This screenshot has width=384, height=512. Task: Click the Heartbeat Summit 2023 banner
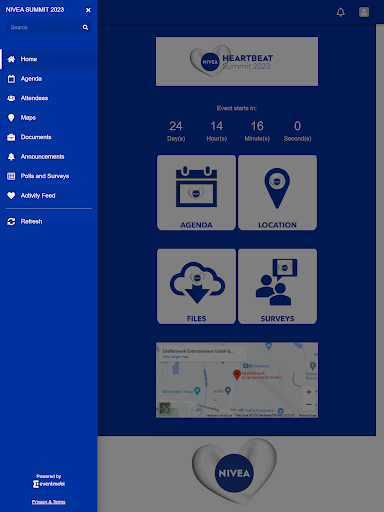click(x=237, y=62)
